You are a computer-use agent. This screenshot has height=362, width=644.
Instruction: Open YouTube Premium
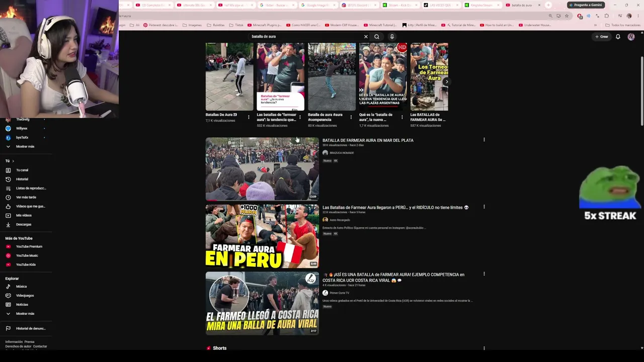pos(25,246)
